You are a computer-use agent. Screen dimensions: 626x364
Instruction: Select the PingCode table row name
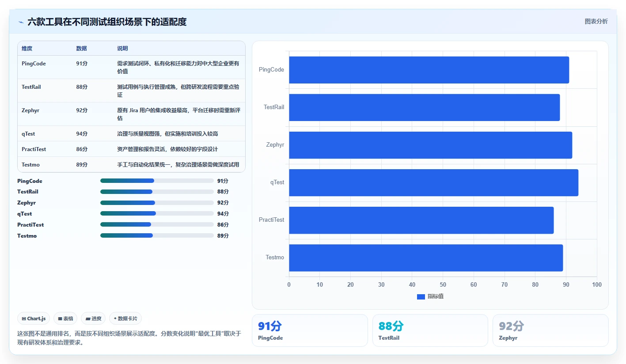[34, 64]
